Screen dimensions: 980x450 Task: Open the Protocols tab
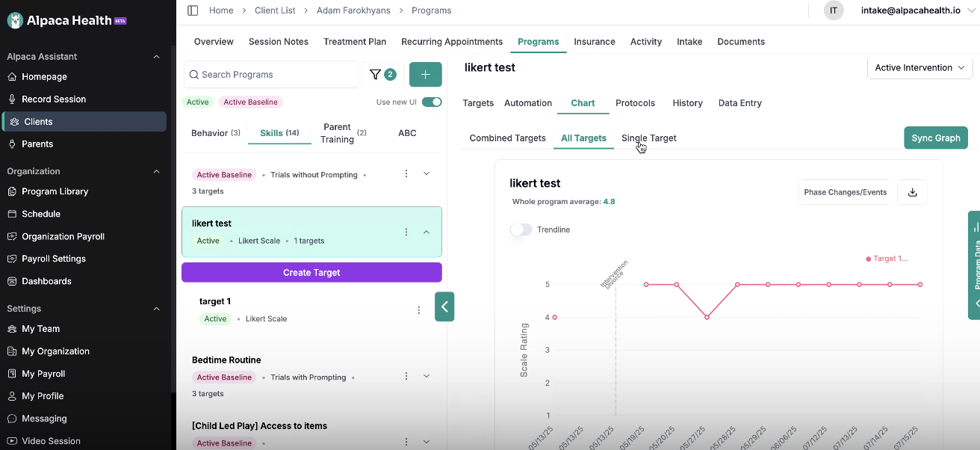pos(635,103)
